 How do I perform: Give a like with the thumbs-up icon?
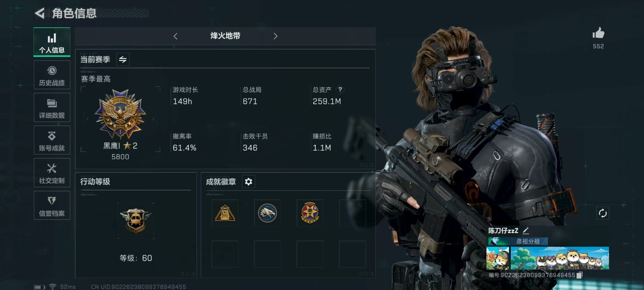point(598,33)
